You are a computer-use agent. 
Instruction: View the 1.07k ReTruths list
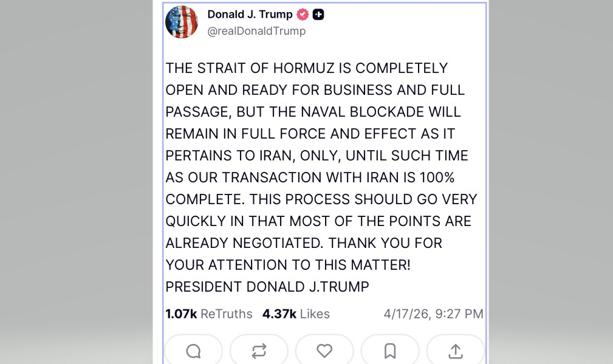click(x=209, y=314)
